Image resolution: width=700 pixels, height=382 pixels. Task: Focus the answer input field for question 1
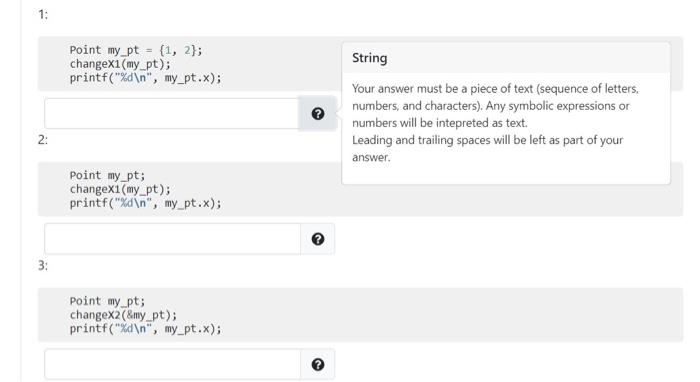(171, 113)
